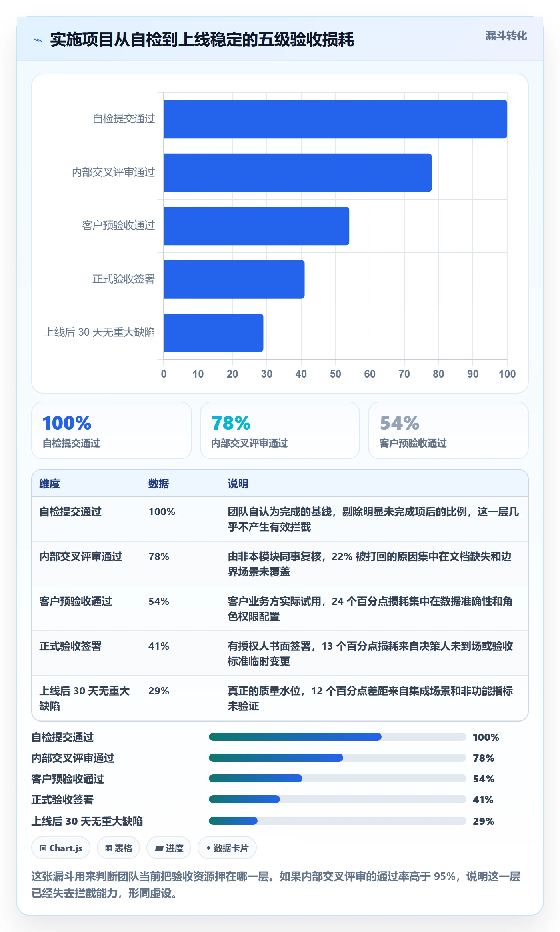
Task: Select the 正式验收签署 table row label
Action: click(x=70, y=646)
